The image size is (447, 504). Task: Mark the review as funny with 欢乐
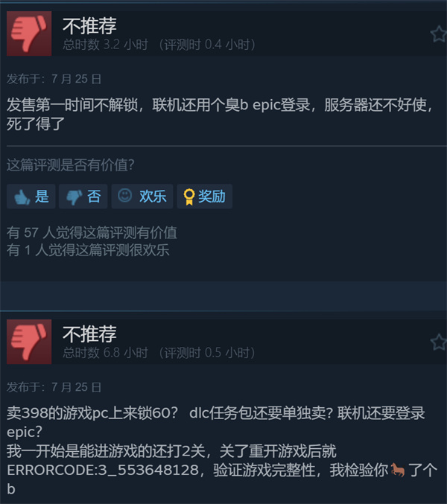click(142, 196)
